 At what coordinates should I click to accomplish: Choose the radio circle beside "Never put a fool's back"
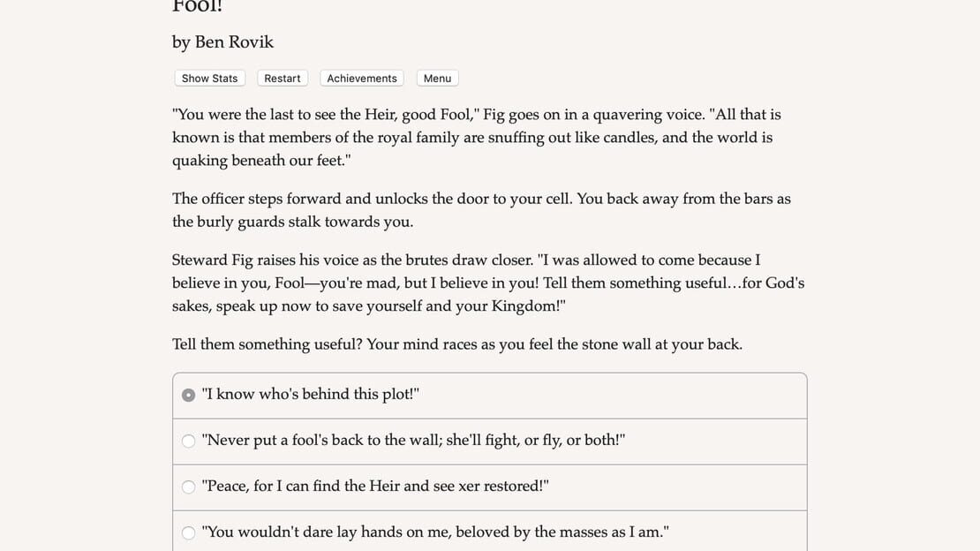click(x=188, y=441)
